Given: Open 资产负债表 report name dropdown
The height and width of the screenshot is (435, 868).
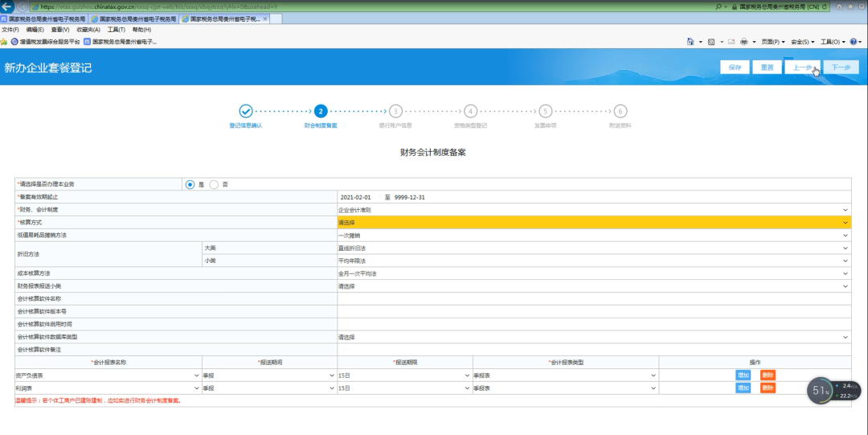Looking at the screenshot, I should click(108, 375).
